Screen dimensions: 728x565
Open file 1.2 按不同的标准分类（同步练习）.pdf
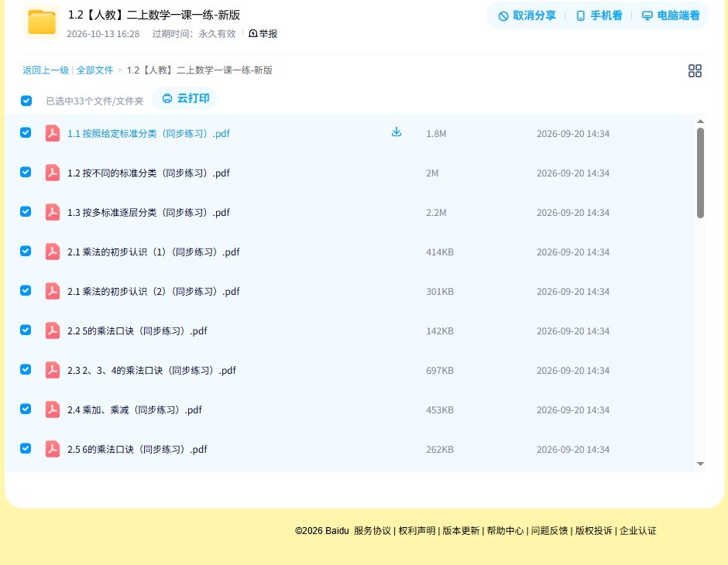coord(149,173)
